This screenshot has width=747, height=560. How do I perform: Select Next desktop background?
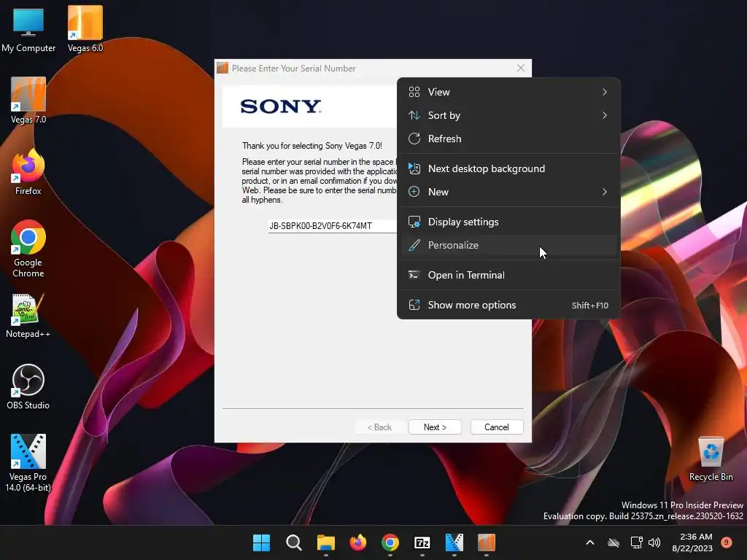[508, 168]
